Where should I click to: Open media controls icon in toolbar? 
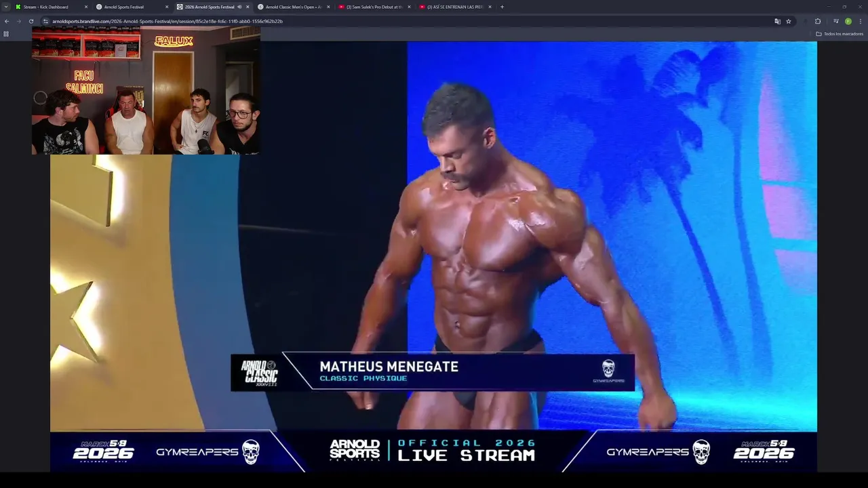835,21
